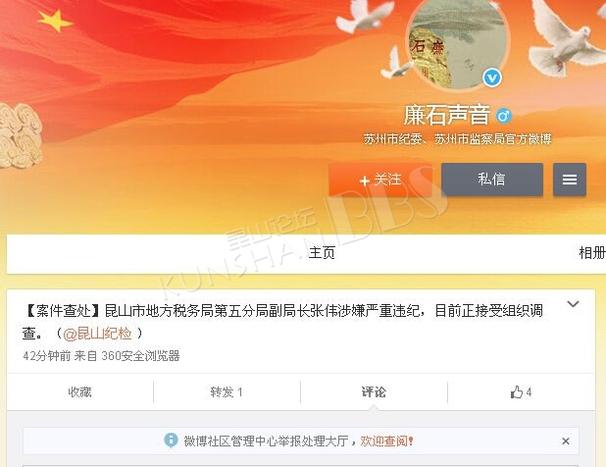Click the 欢迎查阅 link in the notice bar

point(387,441)
